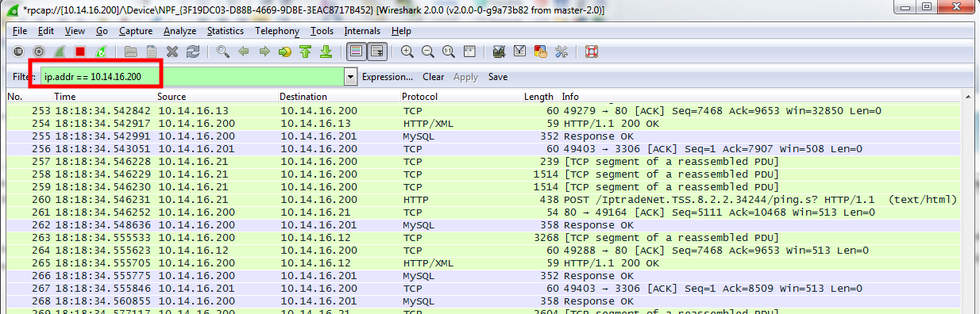
Task: Expand the display filter history dropdown
Action: point(351,77)
